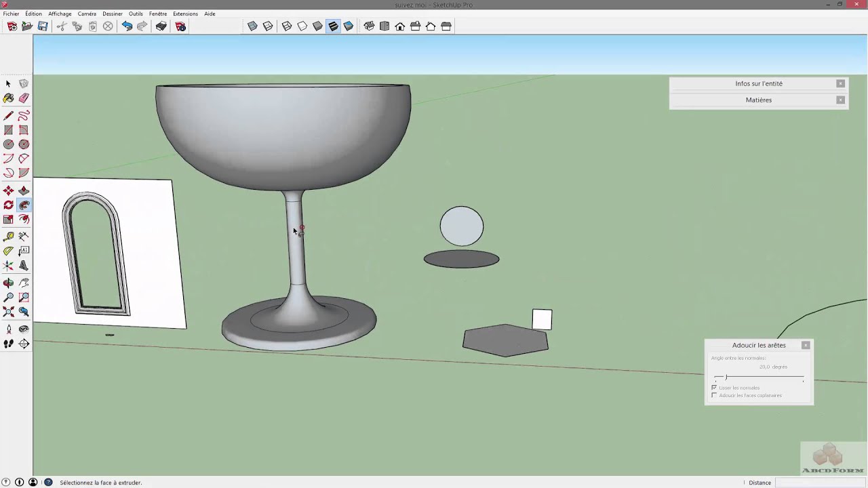Click the angle slider in Adoucir les arêtes
The width and height of the screenshot is (868, 488).
coord(758,377)
